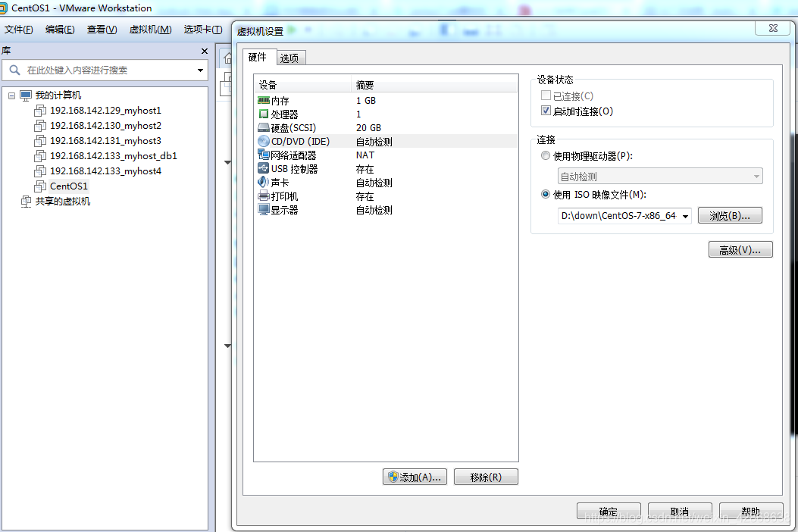798x532 pixels.
Task: Open the 查看(V) menu
Action: click(x=102, y=30)
